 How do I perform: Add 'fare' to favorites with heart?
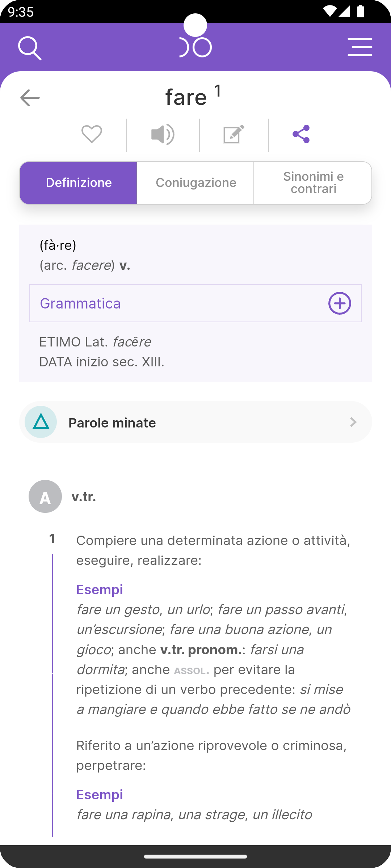[x=92, y=134]
